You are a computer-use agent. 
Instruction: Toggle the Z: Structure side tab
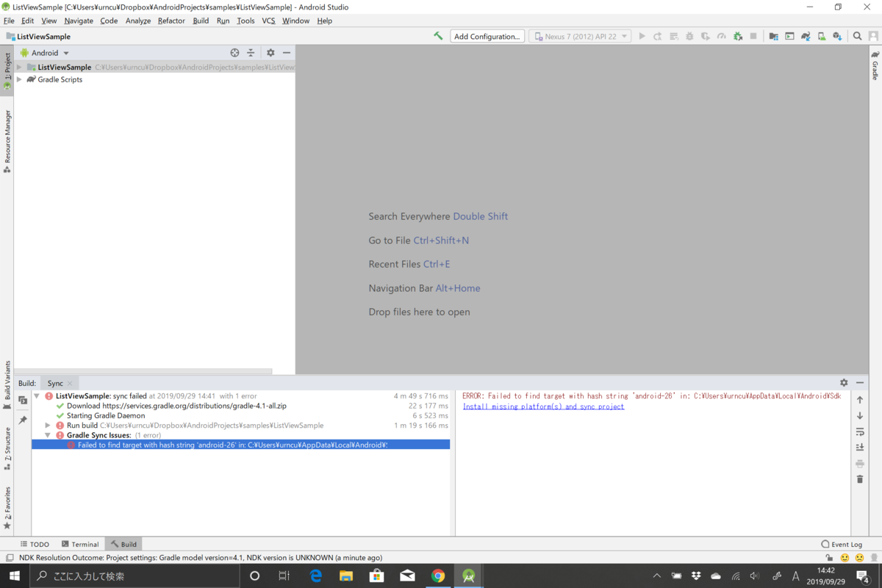7,448
